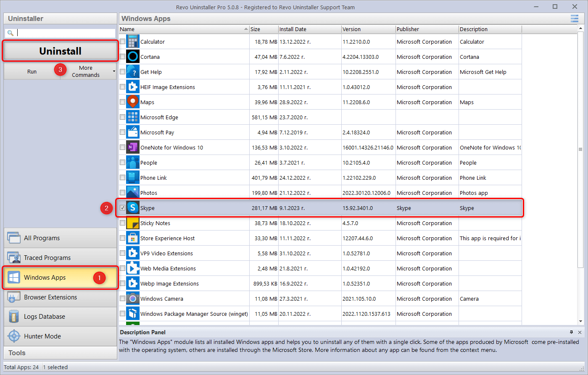Click the Windows Camera app icon
Image resolution: width=588 pixels, height=375 pixels.
pyautogui.click(x=133, y=299)
